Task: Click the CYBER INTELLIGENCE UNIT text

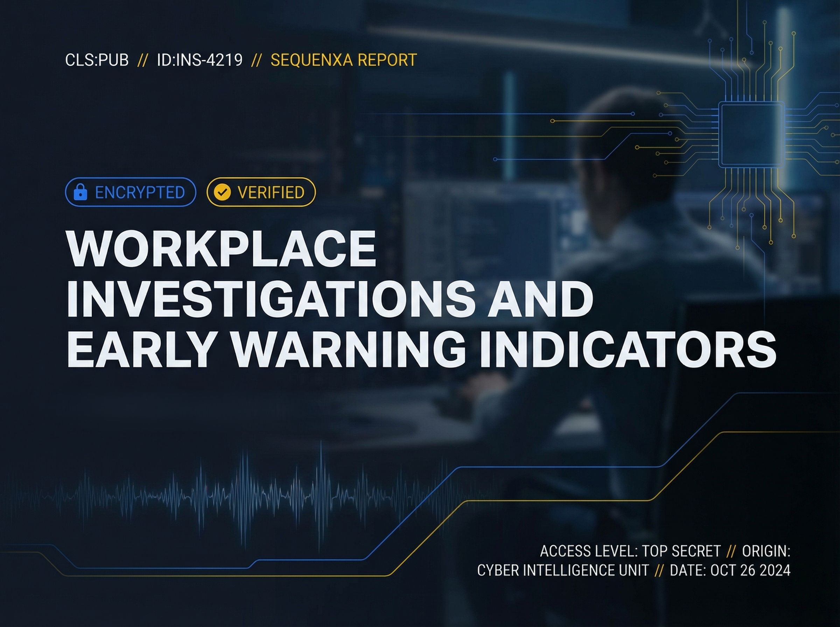Action: click(563, 570)
